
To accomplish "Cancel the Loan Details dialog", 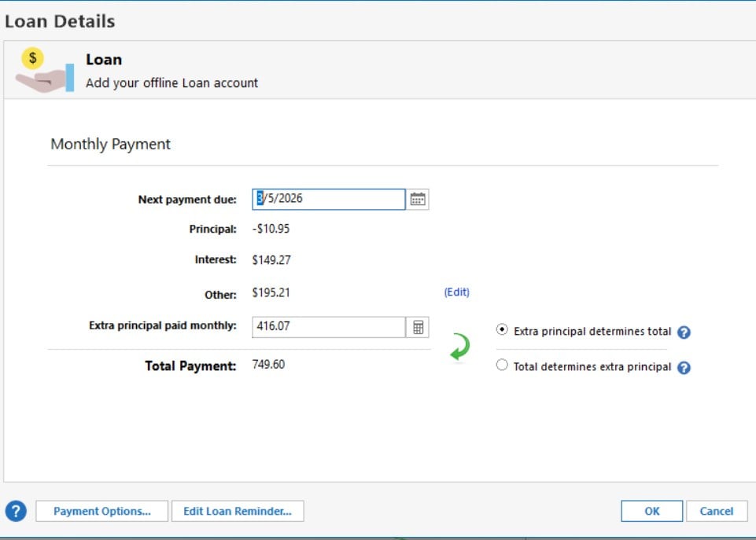I will (x=717, y=511).
